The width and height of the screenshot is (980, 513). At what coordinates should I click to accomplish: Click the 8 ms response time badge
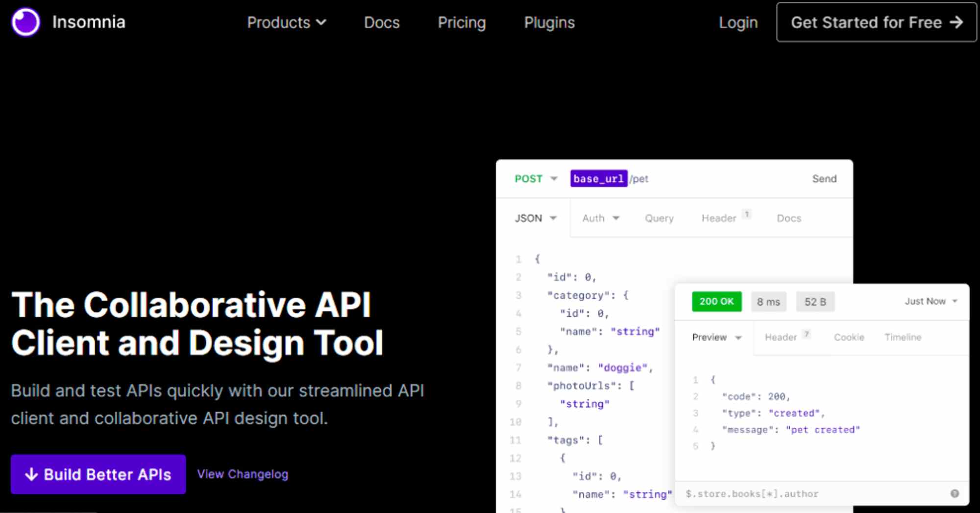(768, 302)
